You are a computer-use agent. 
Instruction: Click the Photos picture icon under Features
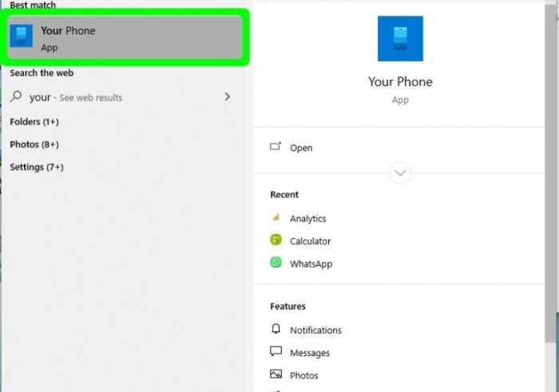(276, 374)
